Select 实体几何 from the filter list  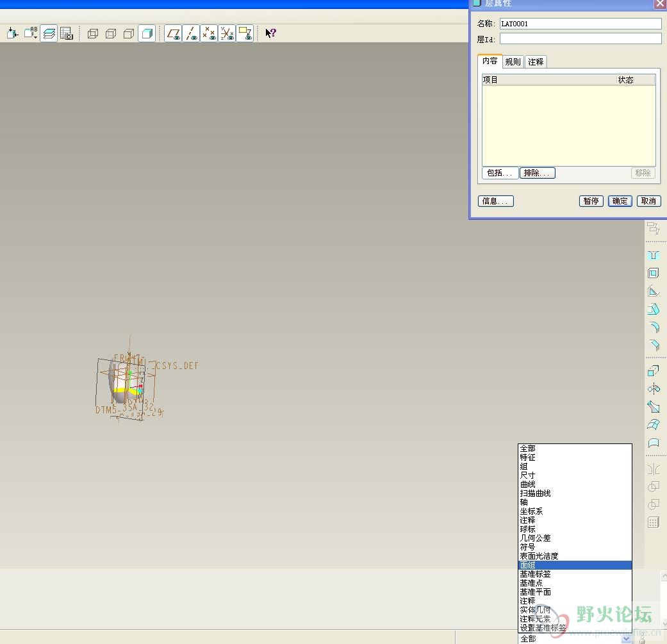tap(575, 609)
